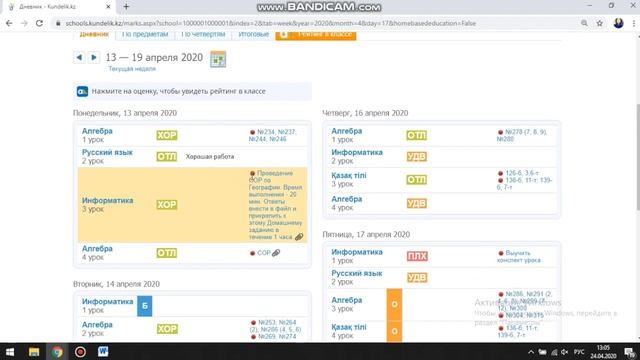Screen dimensions: 640x360
Task: Open Friday Информатика 1 урок link
Action: (x=357, y=252)
